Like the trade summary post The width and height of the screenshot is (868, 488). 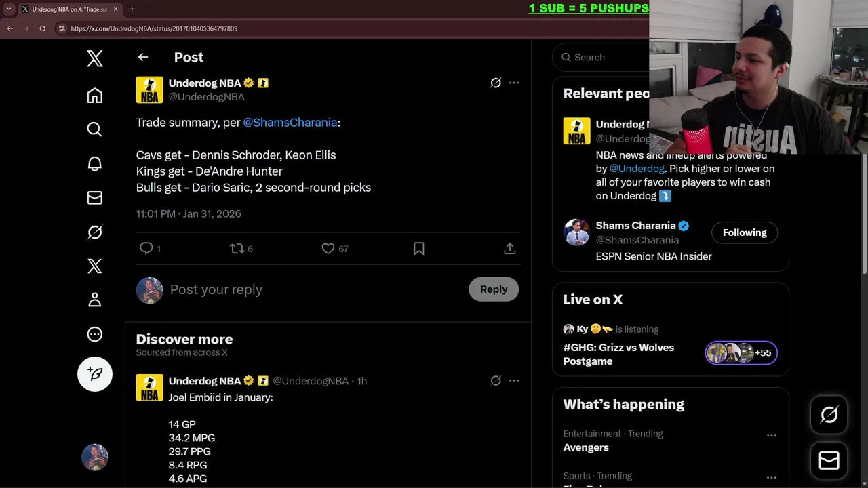[x=335, y=249]
